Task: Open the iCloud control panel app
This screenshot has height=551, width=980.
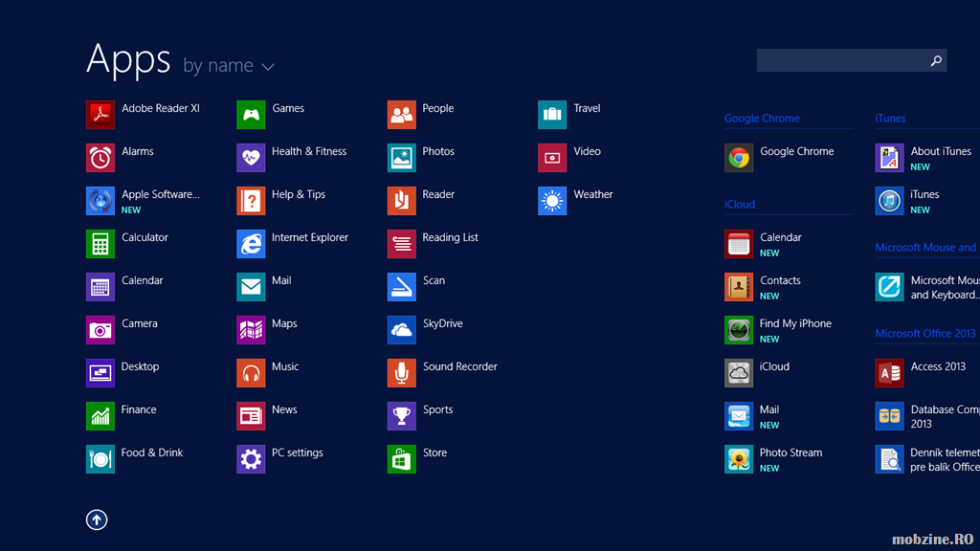Action: click(757, 373)
